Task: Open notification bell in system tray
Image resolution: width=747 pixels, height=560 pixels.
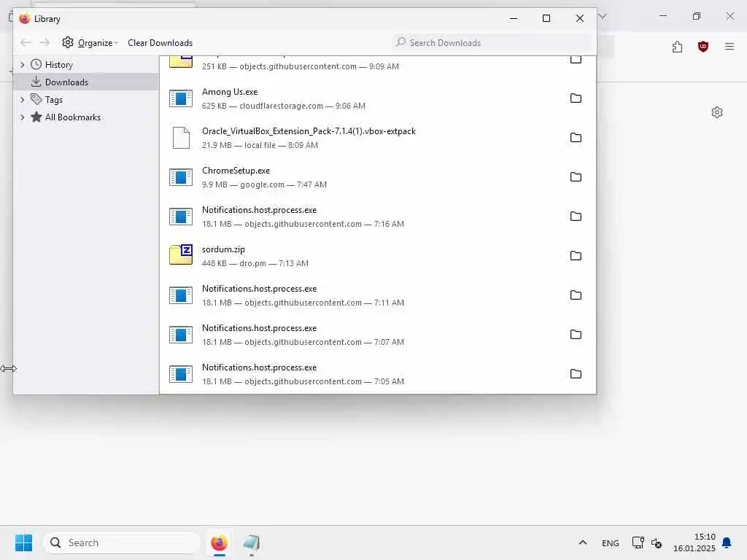Action: pos(727,542)
